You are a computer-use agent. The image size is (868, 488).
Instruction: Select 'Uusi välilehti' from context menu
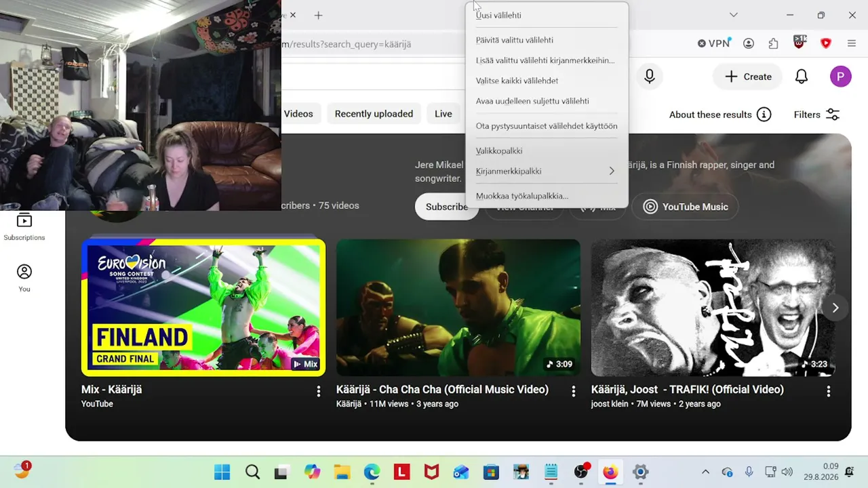(547, 15)
